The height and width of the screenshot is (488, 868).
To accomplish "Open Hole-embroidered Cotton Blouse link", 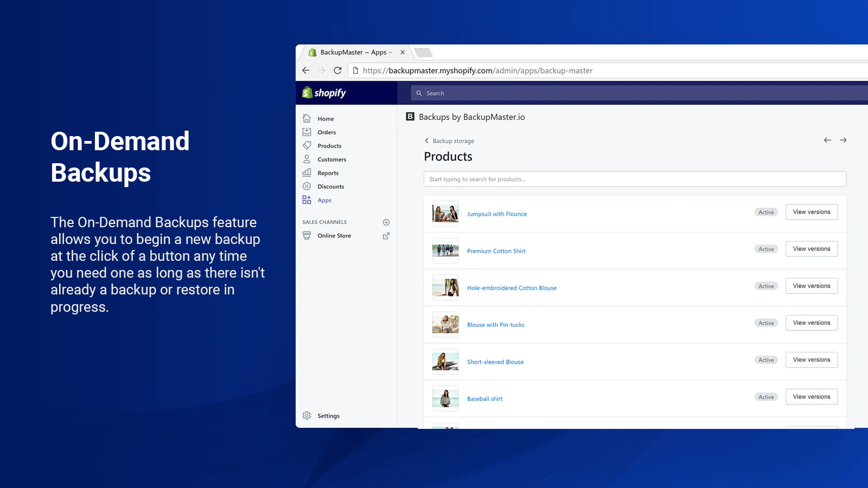I will [512, 288].
